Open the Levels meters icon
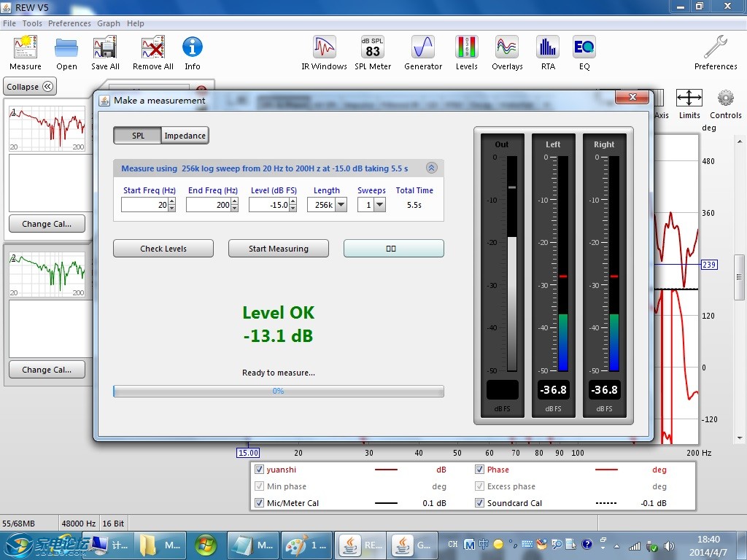This screenshot has width=747, height=560. 466,52
